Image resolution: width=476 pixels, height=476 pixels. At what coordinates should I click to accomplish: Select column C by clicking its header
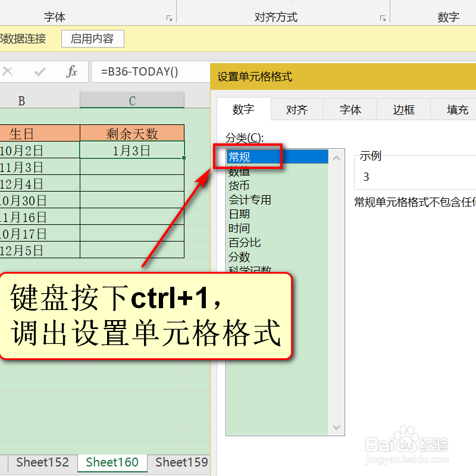click(x=131, y=101)
